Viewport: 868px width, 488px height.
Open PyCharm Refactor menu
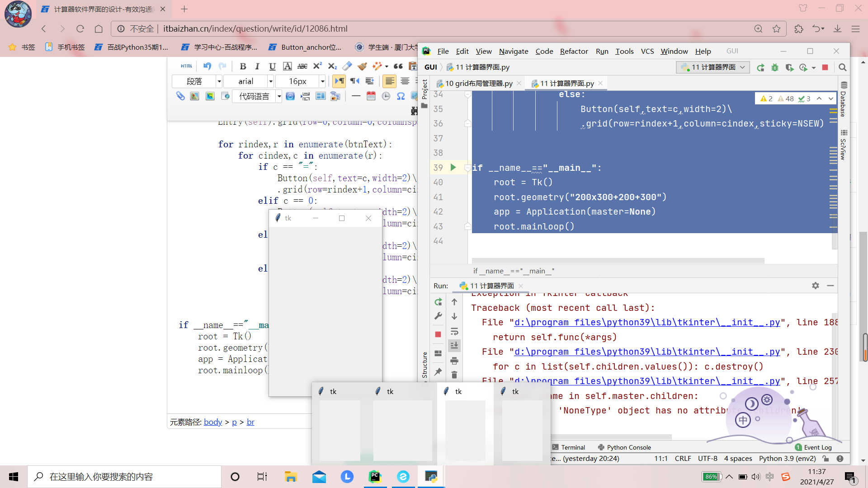pos(574,51)
